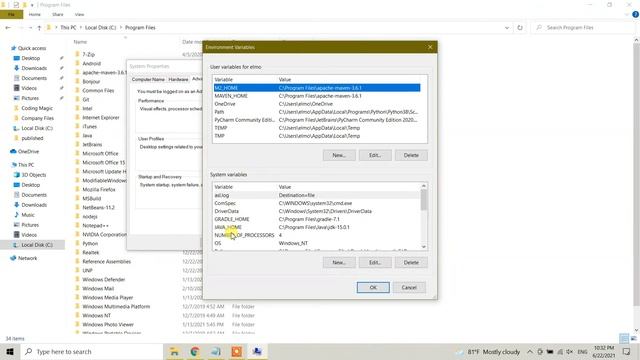This screenshot has height=360, width=640.
Task: Open 3D Objects under This PC
Action: pos(33,175)
